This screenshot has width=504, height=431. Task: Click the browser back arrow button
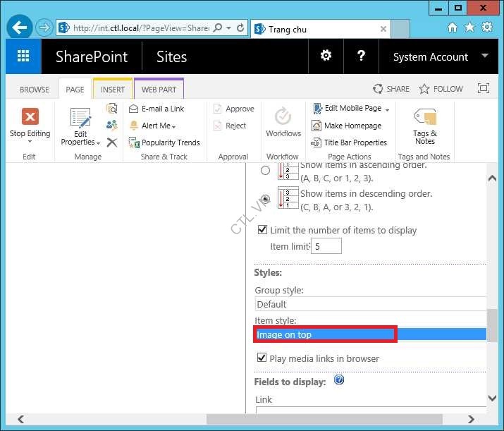(20, 28)
